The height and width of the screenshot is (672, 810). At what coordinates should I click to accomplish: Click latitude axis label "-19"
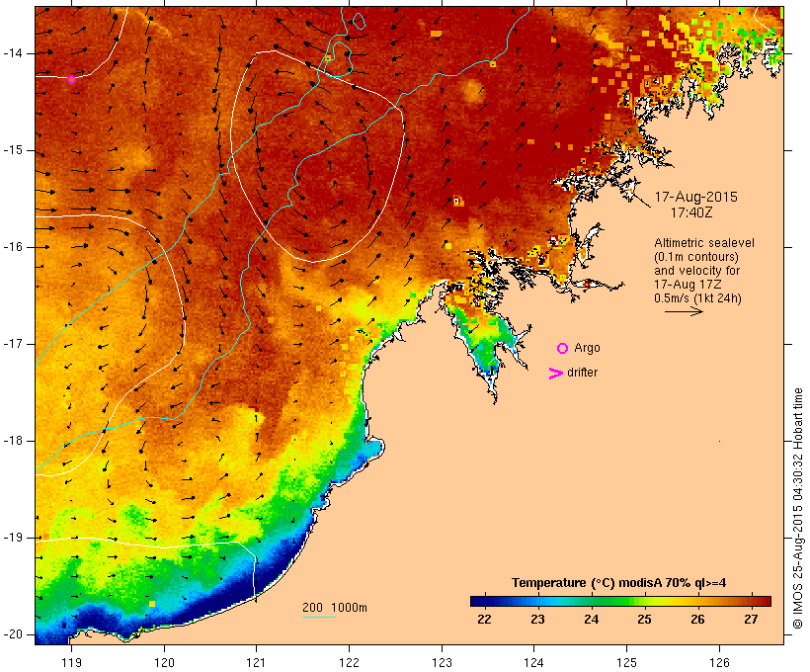13,538
